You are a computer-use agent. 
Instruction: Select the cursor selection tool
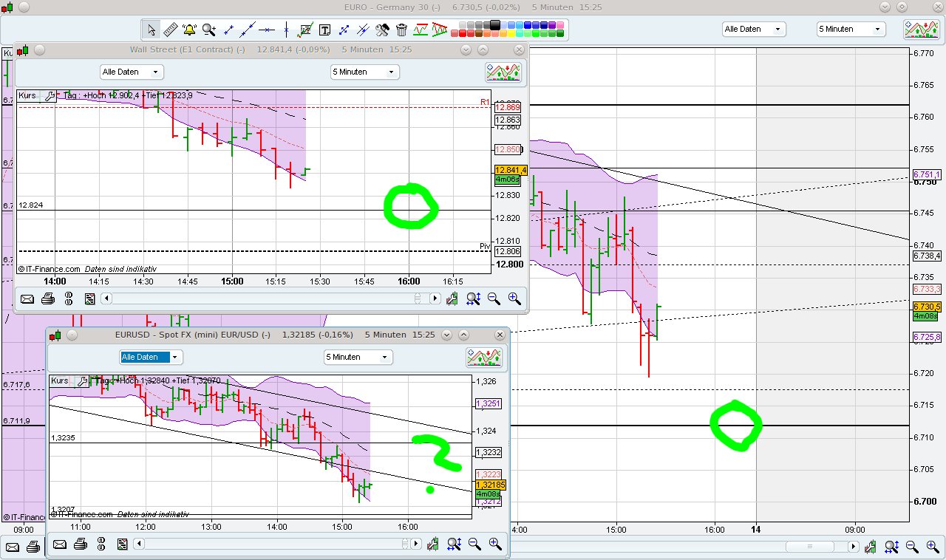point(153,30)
